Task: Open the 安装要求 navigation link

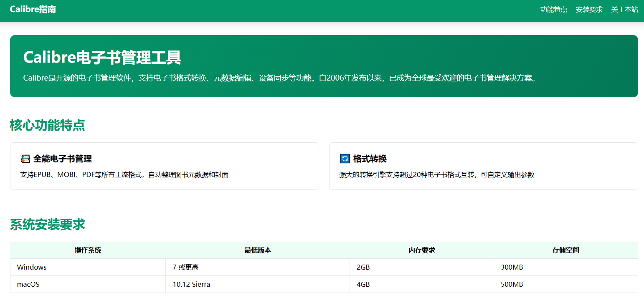Action: (589, 10)
